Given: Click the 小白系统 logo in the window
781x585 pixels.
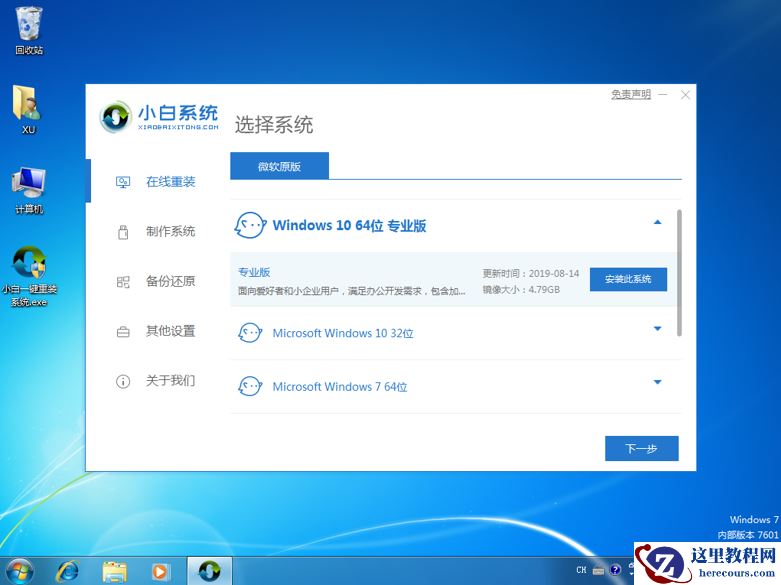Looking at the screenshot, I should 159,117.
